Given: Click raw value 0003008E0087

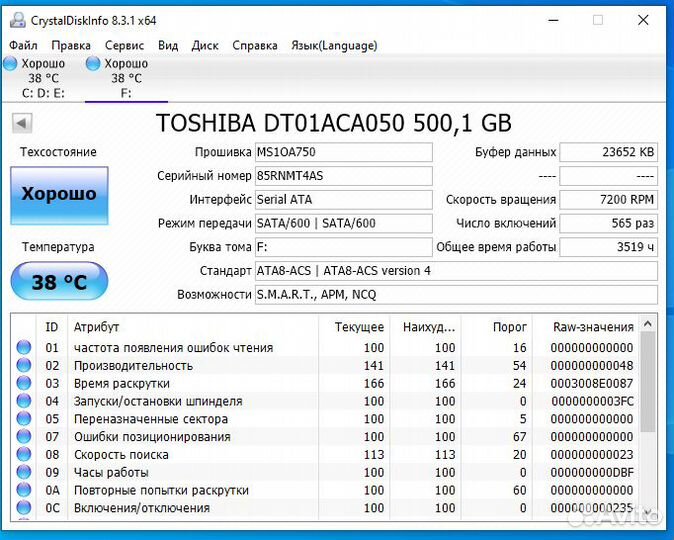Looking at the screenshot, I should coord(591,383).
